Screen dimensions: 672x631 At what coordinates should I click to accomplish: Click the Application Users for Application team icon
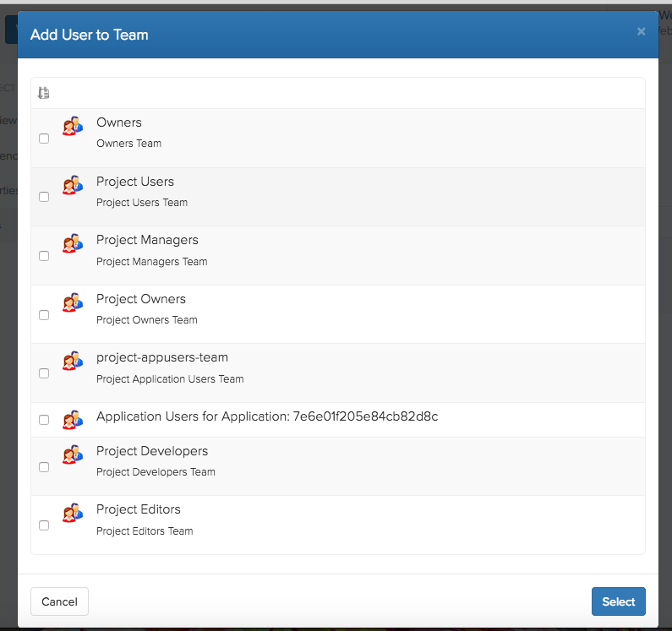(72, 419)
